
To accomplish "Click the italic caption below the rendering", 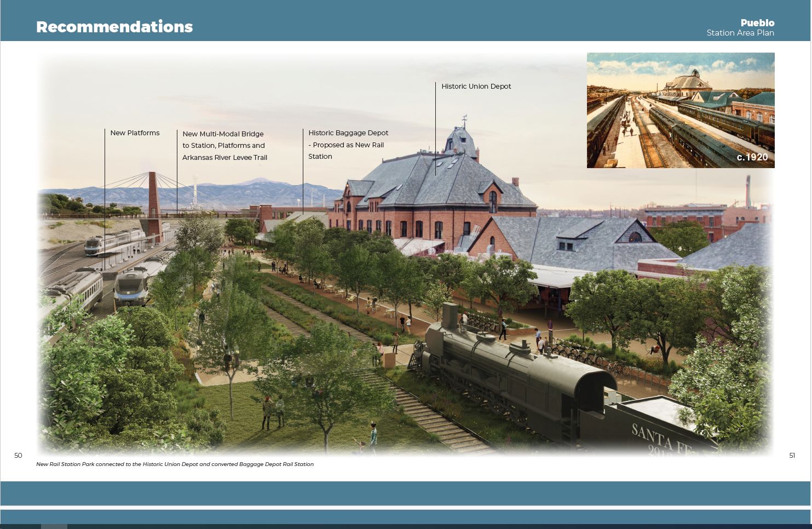I will point(175,464).
